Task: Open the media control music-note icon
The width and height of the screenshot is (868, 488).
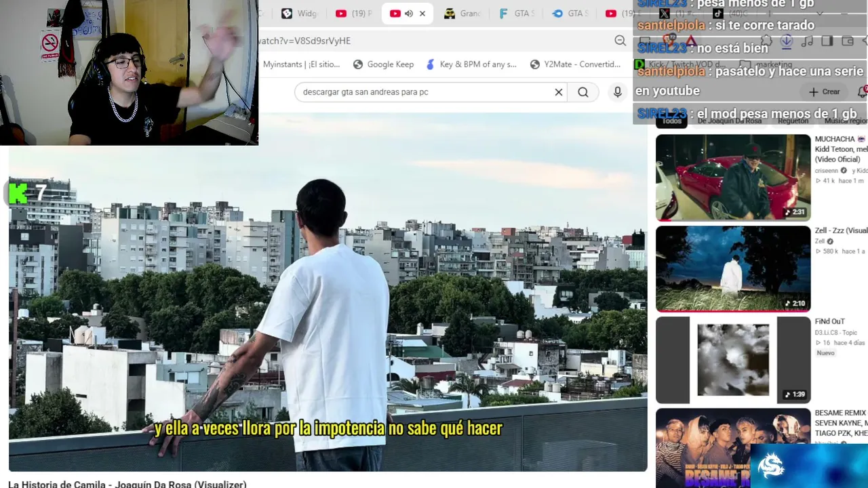Action: click(807, 41)
